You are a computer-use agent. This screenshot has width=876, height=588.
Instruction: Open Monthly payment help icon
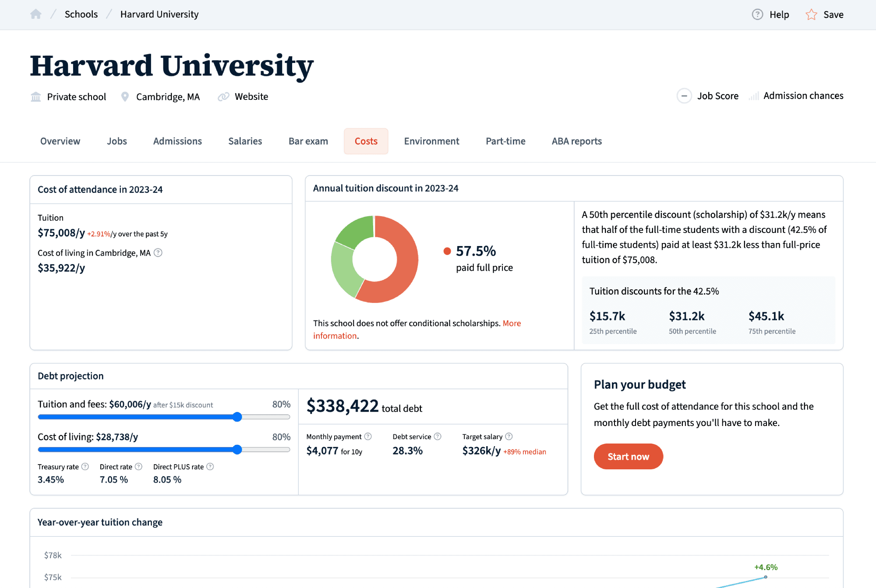(368, 437)
